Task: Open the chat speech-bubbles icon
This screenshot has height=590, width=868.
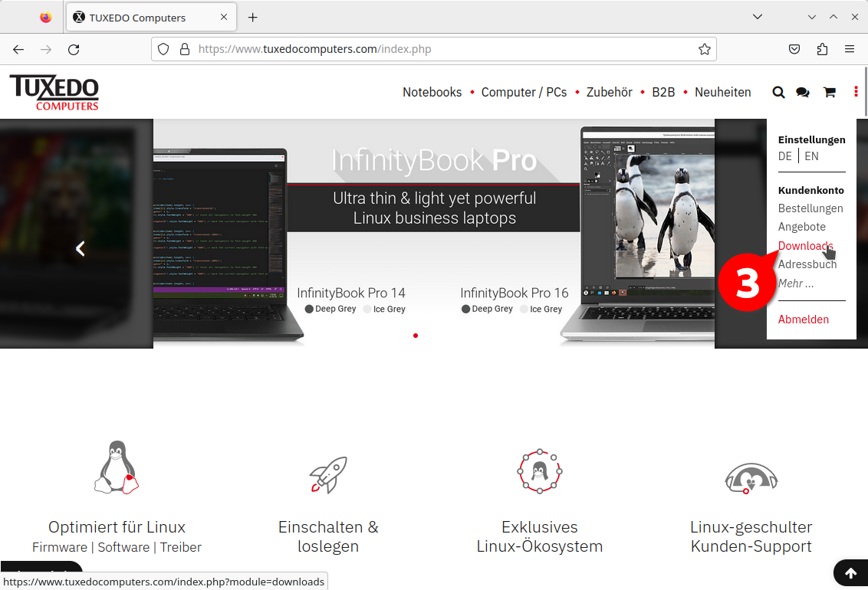Action: click(x=803, y=93)
